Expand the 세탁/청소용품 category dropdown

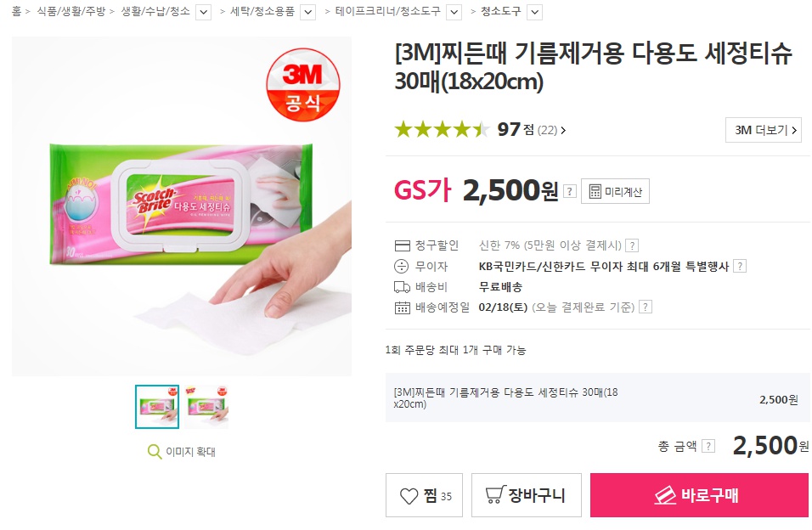click(307, 12)
